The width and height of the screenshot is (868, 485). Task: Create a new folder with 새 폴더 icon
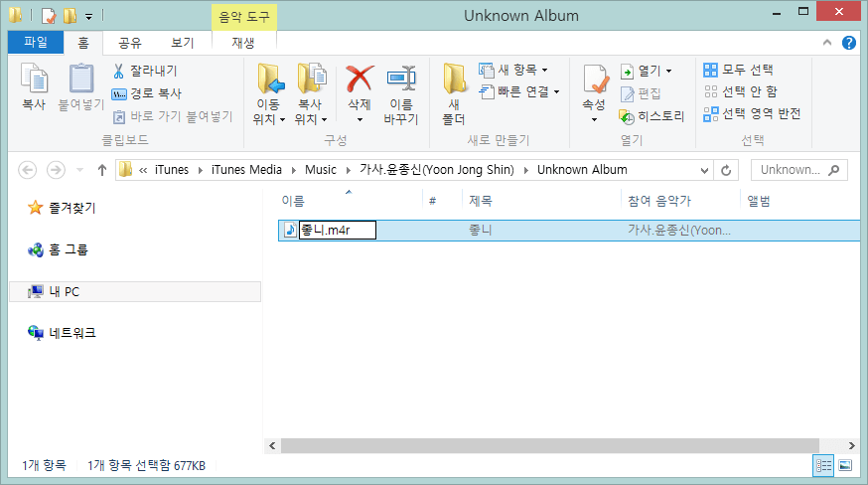click(x=454, y=81)
